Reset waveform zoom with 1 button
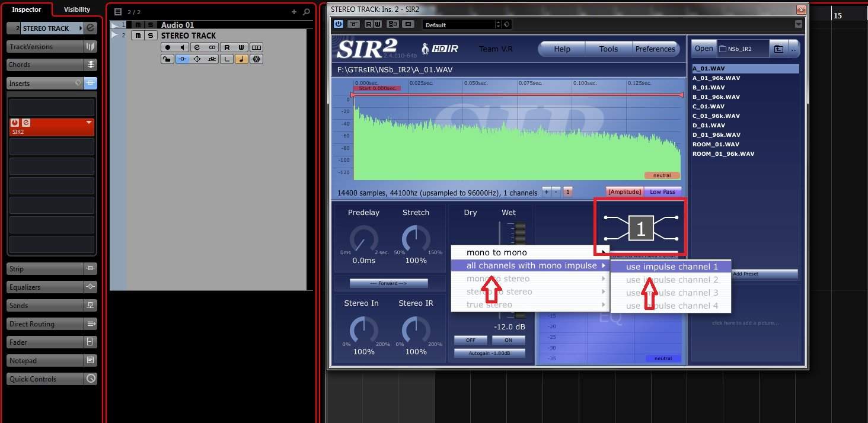The image size is (868, 423). point(567,192)
